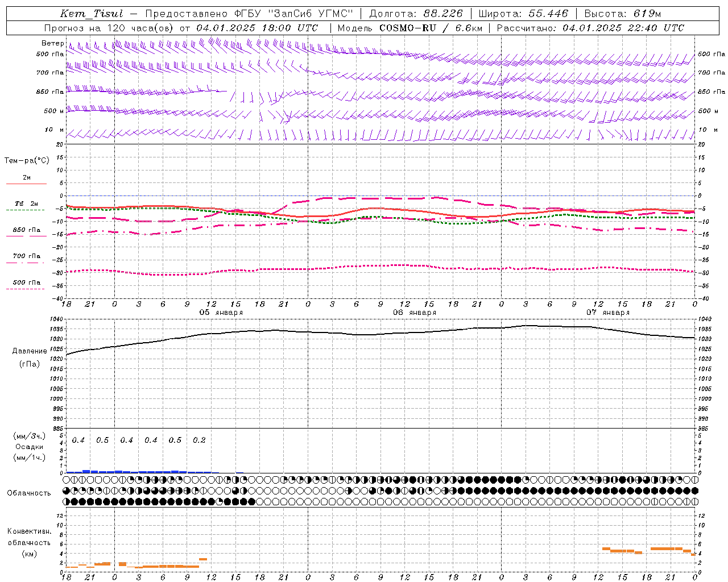The width and height of the screenshot is (728, 582).
Task: Click the '10 м' wind level label left side
Action: pos(54,130)
